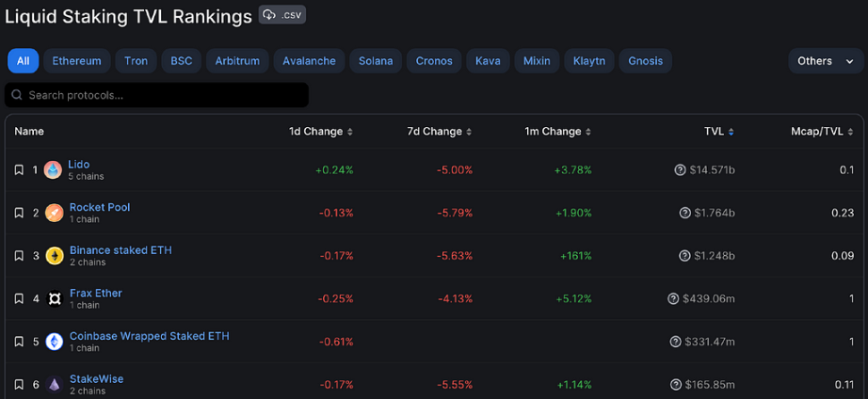Image resolution: width=868 pixels, height=399 pixels.
Task: Sort by 1m Change column
Action: [x=558, y=132]
